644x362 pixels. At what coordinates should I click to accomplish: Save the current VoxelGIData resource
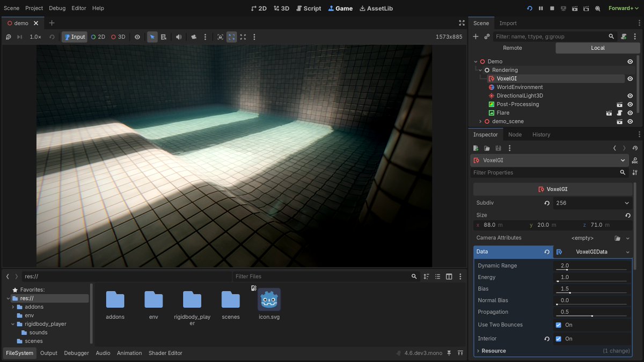click(x=498, y=148)
